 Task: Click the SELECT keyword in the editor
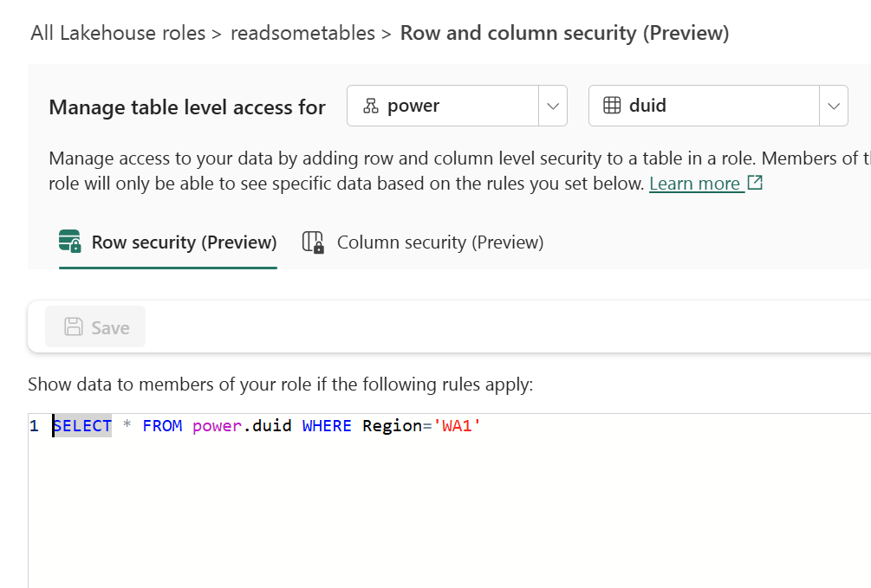(83, 426)
